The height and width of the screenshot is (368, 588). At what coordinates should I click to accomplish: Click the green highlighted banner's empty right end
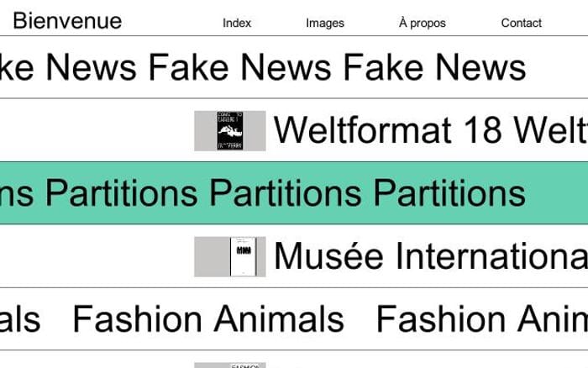pos(557,193)
